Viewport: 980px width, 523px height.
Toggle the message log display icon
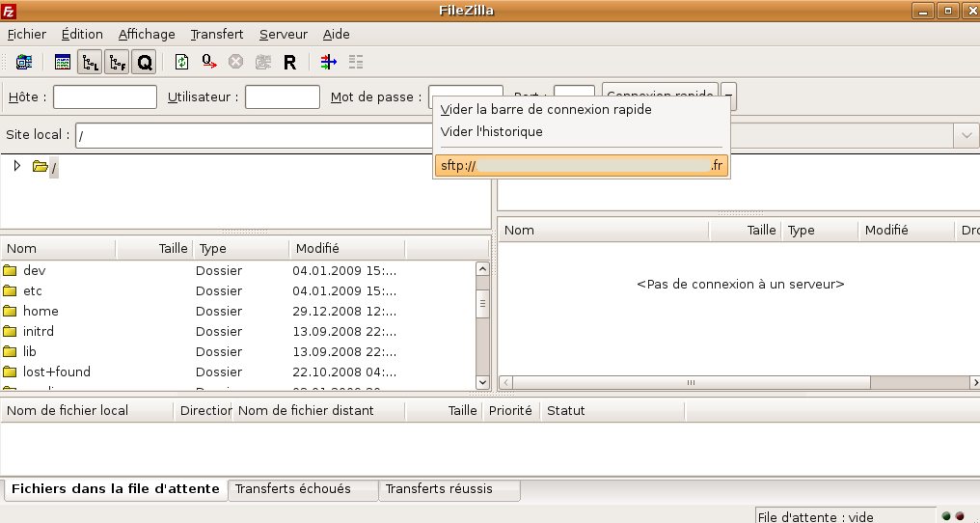[63, 63]
